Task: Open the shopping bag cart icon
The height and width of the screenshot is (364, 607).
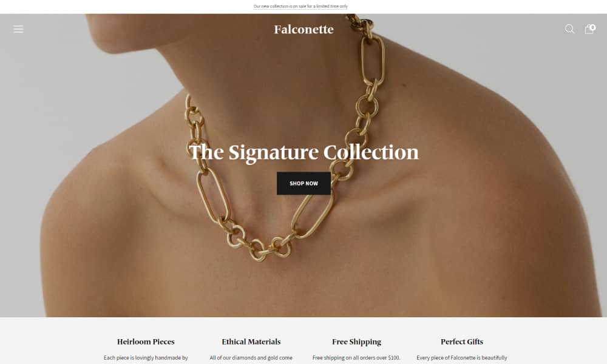Action: tap(589, 30)
